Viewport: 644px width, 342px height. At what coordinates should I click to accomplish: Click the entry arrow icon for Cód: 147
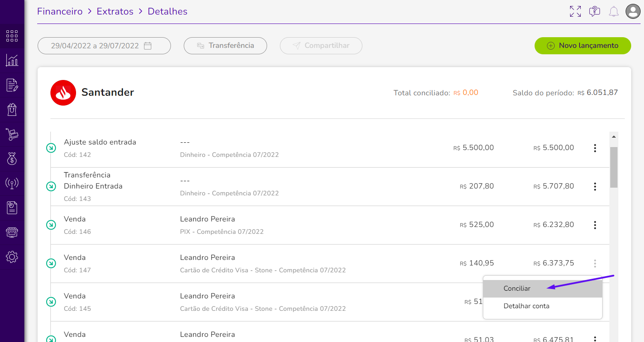[51, 263]
